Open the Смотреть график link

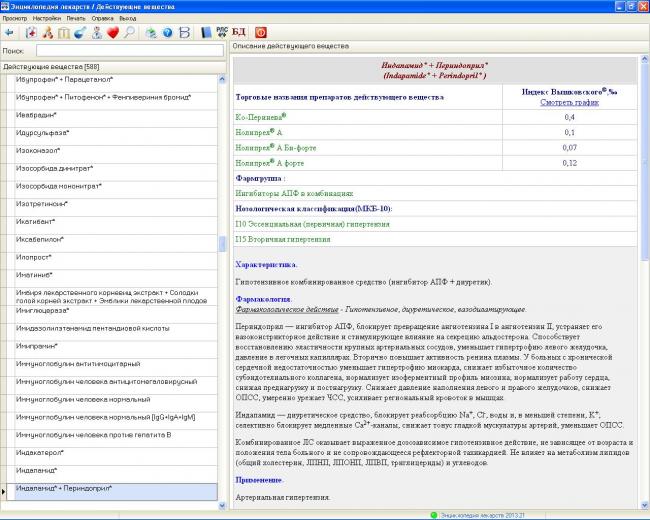click(569, 102)
